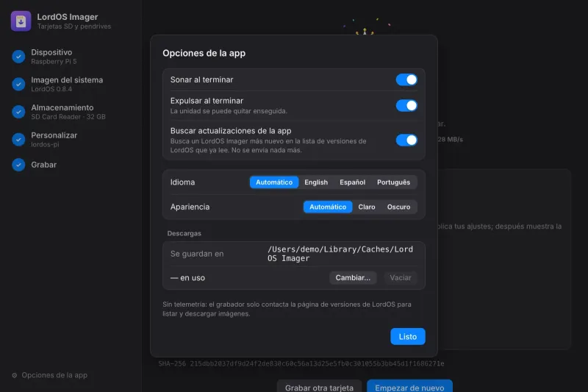Click the downloads path /Users/demo/Library/Caches/LordOS Imager
Viewport: 588px width, 392px height.
[x=340, y=254]
